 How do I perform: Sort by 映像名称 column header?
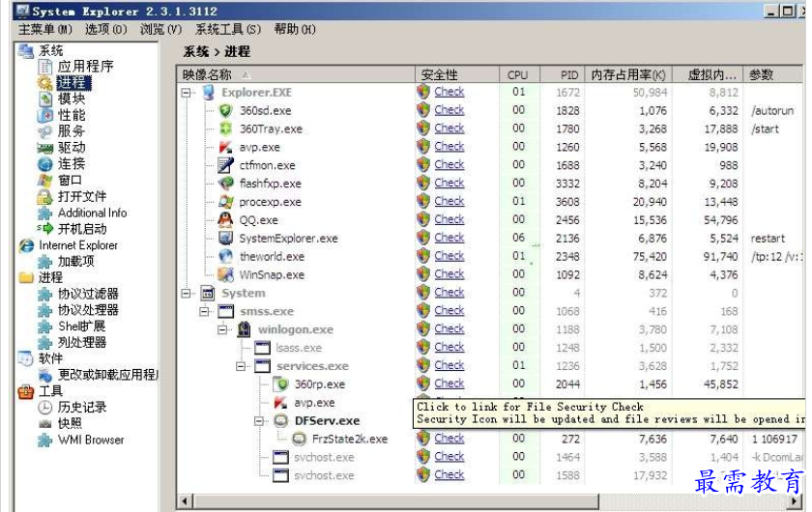click(296, 74)
